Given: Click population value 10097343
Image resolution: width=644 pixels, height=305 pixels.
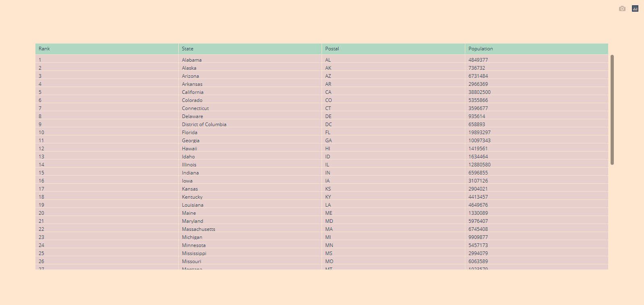Looking at the screenshot, I should tap(479, 141).
